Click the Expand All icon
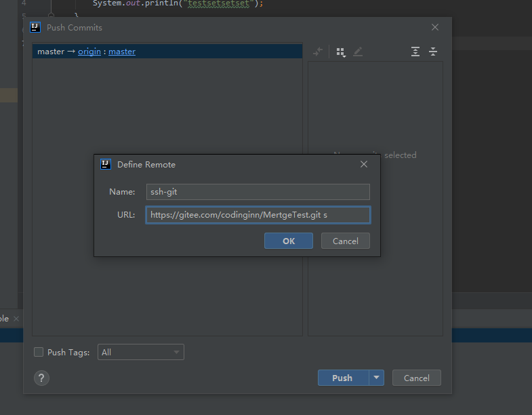This screenshot has width=532, height=415. (415, 52)
